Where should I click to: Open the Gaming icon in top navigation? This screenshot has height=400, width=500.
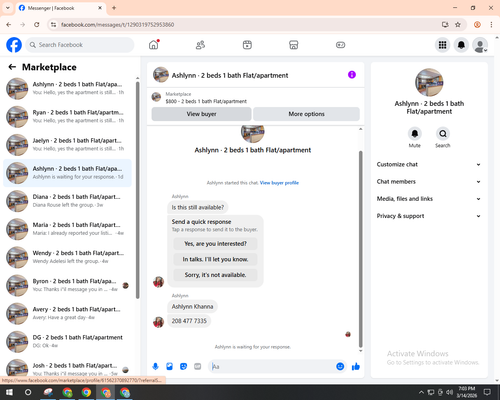(340, 45)
